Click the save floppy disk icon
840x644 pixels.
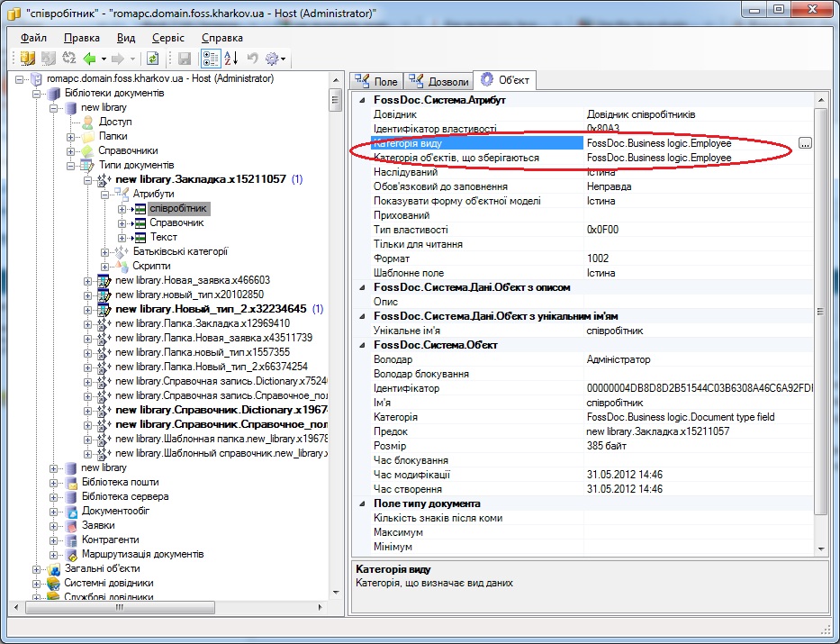[185, 59]
